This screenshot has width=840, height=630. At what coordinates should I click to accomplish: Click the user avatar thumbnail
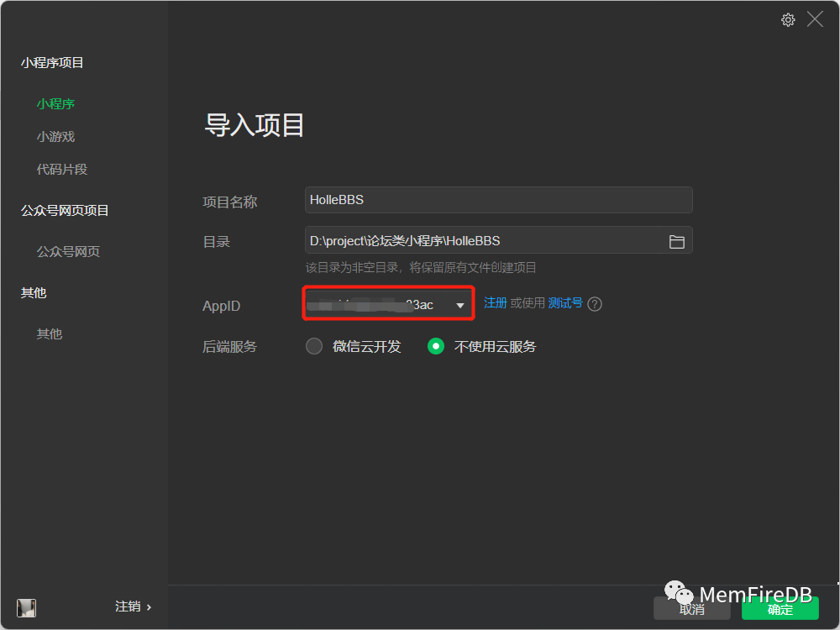pos(26,607)
